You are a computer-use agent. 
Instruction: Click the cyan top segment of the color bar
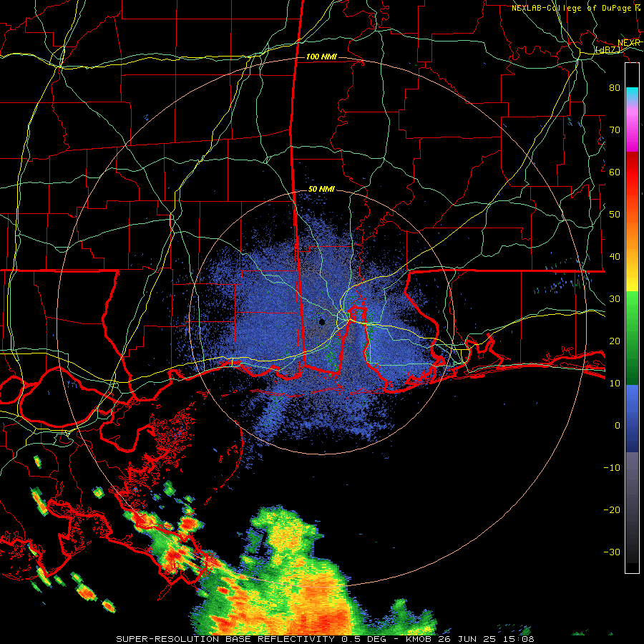tap(632, 94)
